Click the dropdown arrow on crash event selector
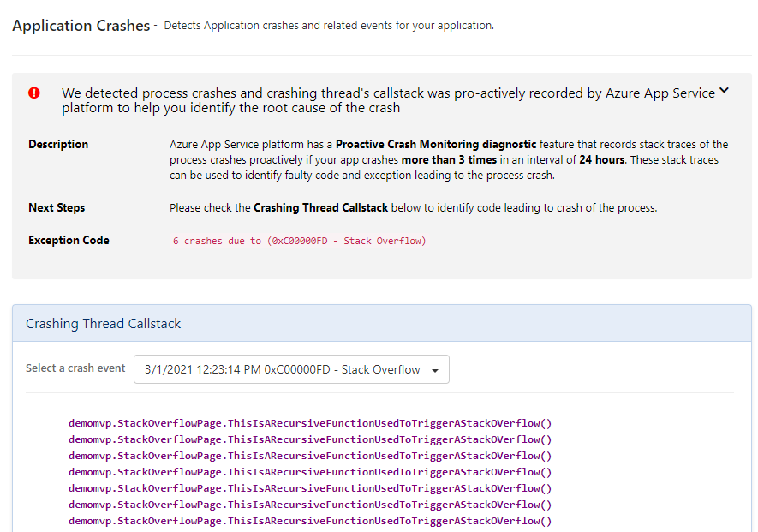This screenshot has width=758, height=532. 437,369
